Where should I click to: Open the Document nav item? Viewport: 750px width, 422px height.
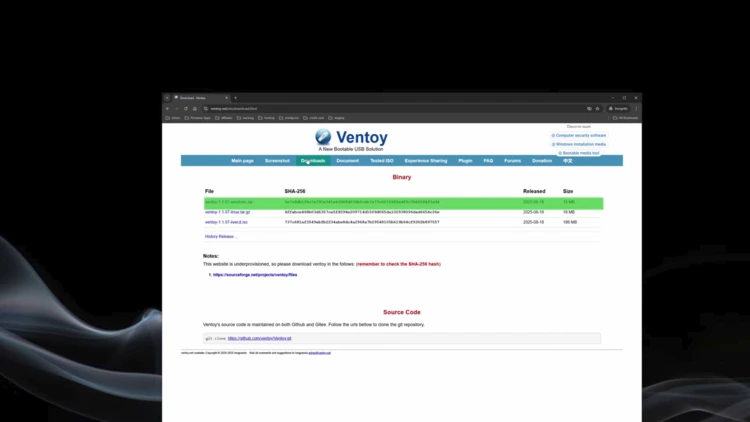tap(348, 161)
